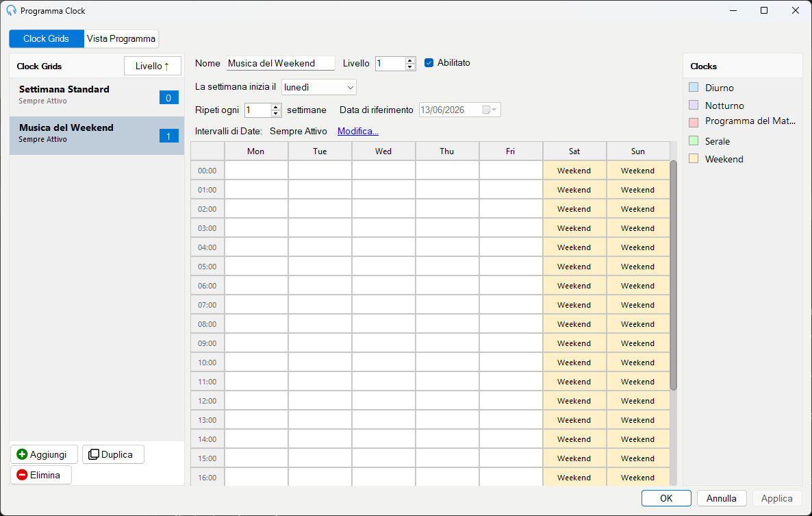Screen dimensions: 812x516
Task: Select the Clock Grids tab
Action: click(x=46, y=39)
